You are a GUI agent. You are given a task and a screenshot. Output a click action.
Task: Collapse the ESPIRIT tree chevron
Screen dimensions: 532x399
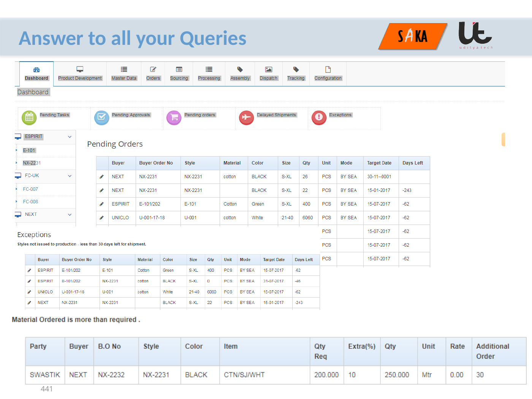[x=70, y=137]
